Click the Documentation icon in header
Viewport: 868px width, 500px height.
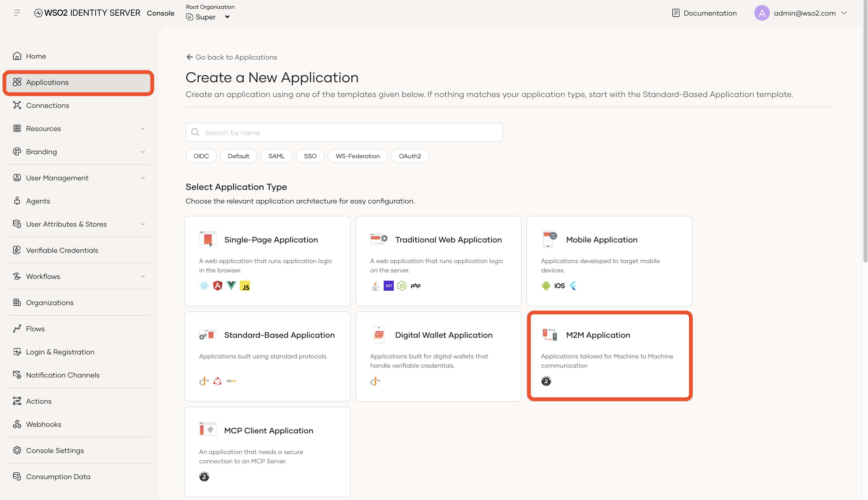(x=675, y=13)
